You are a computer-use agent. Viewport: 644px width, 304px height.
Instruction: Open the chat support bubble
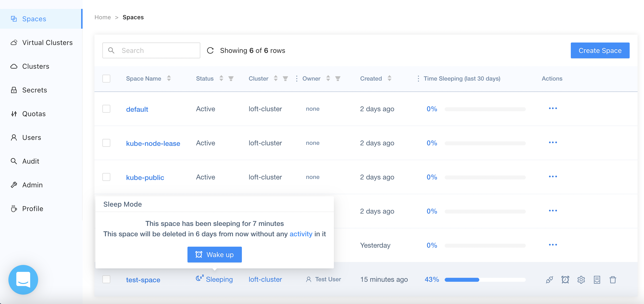pos(23,280)
